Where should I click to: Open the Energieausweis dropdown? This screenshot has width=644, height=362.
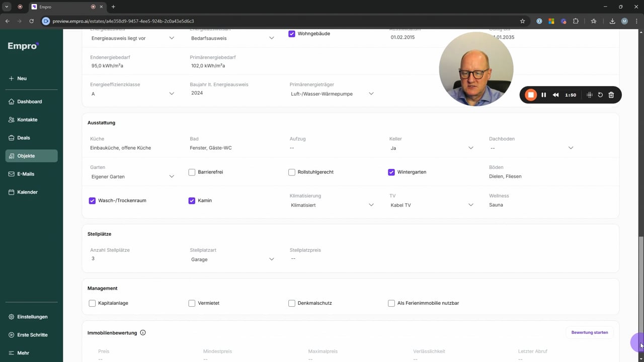132,38
